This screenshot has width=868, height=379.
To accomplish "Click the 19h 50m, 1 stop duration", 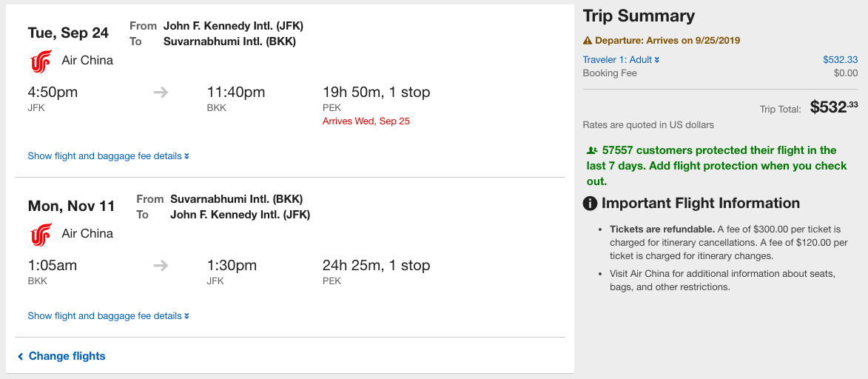I will tap(376, 93).
